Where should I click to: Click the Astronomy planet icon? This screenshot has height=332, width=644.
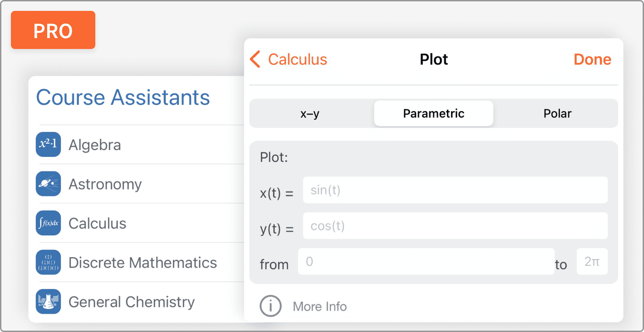pyautogui.click(x=48, y=184)
